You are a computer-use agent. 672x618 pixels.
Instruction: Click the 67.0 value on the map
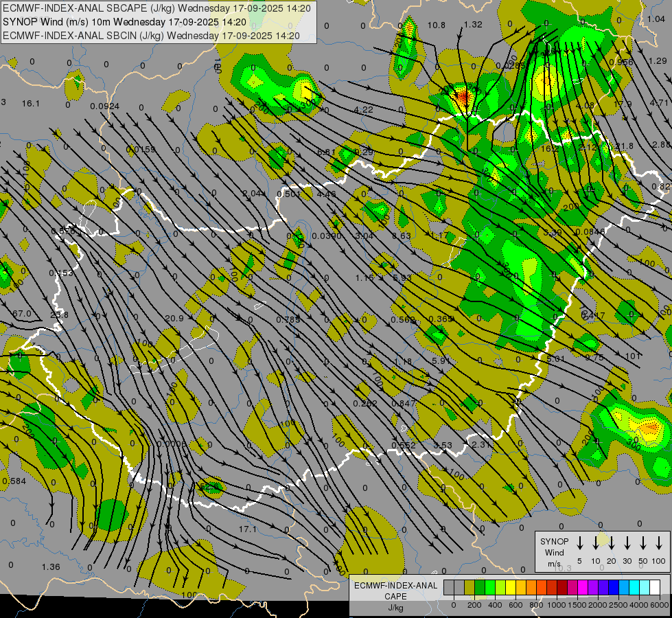click(22, 314)
